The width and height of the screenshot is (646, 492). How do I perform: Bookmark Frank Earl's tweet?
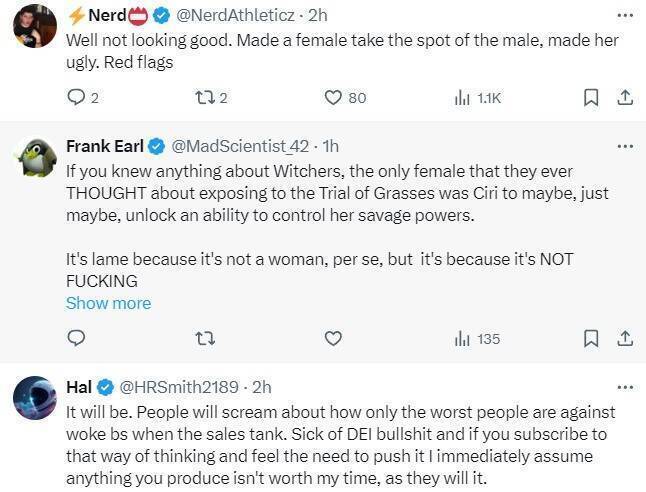[x=591, y=339]
